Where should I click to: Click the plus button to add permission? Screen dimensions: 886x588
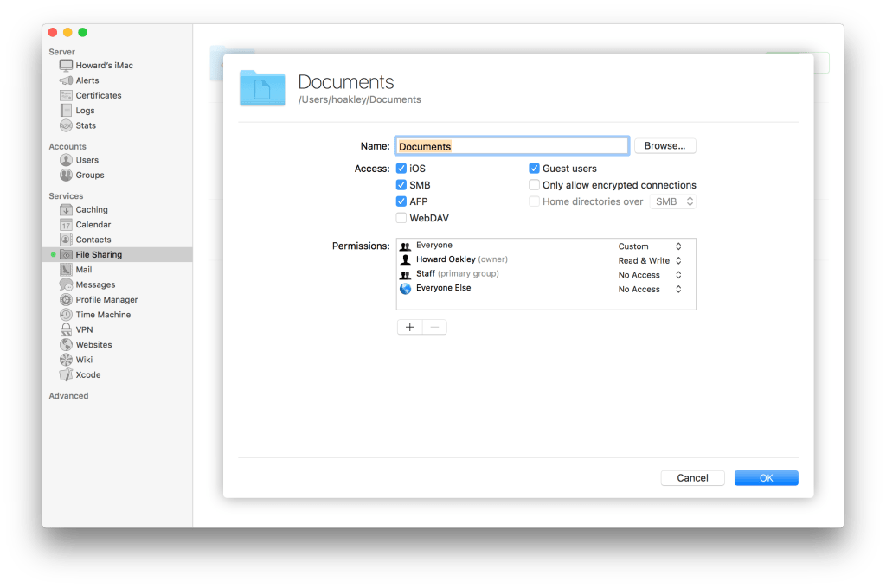coord(409,327)
